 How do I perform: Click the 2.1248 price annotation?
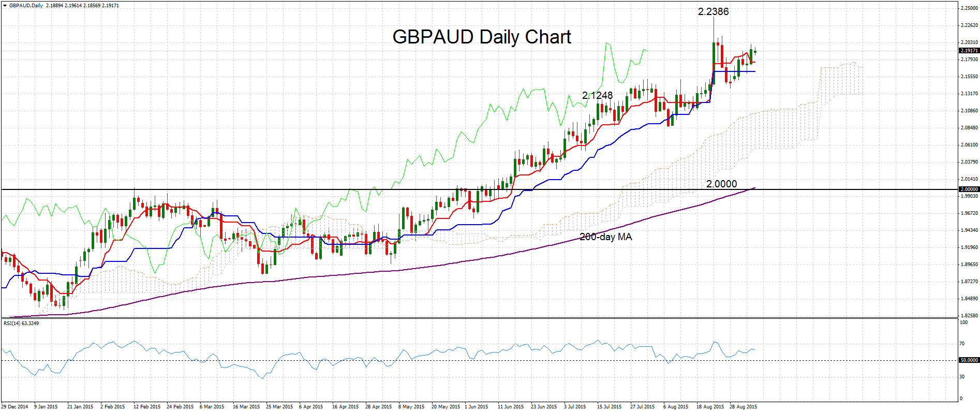click(597, 95)
